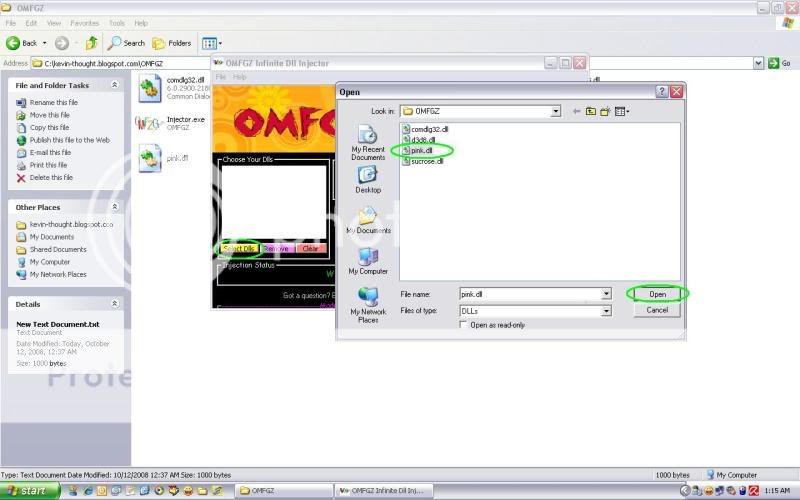
Task: Expand the Look in folder dropdown
Action: pyautogui.click(x=555, y=111)
